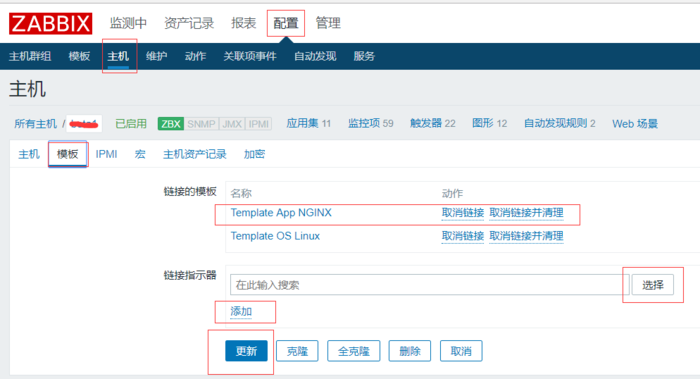The image size is (700, 379).
Task: Switch to the IPMI form tab
Action: (x=106, y=154)
